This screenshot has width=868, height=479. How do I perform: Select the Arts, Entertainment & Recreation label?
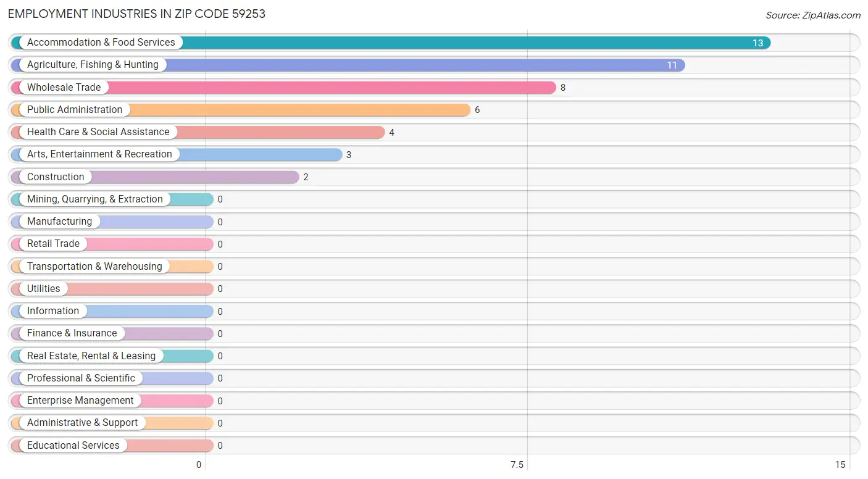pyautogui.click(x=99, y=154)
